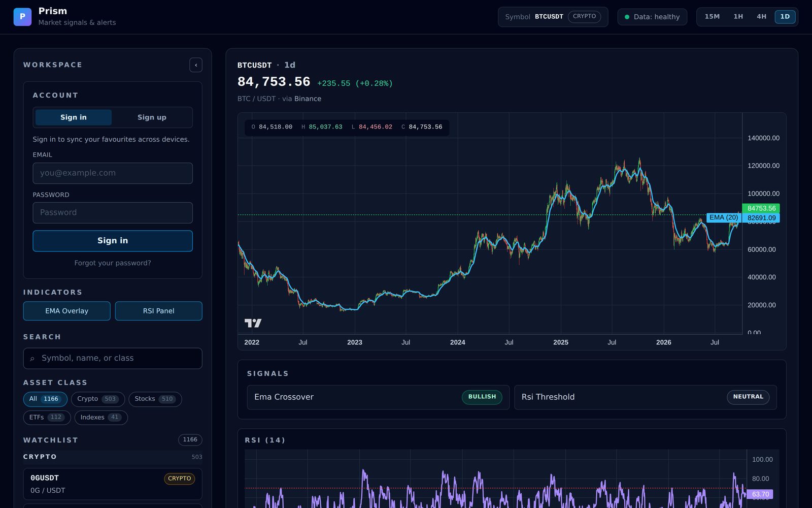
Task: Open the Sign in account tab
Action: (74, 117)
